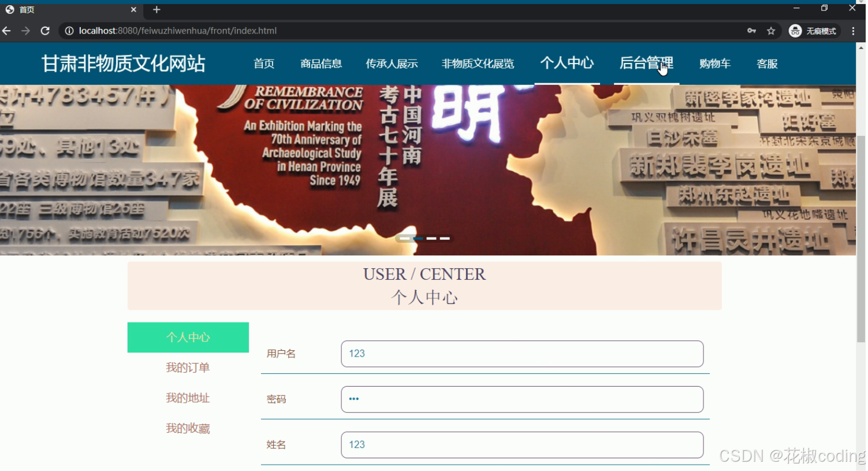Click the 用户名 field label
The image size is (868, 471).
[281, 354]
